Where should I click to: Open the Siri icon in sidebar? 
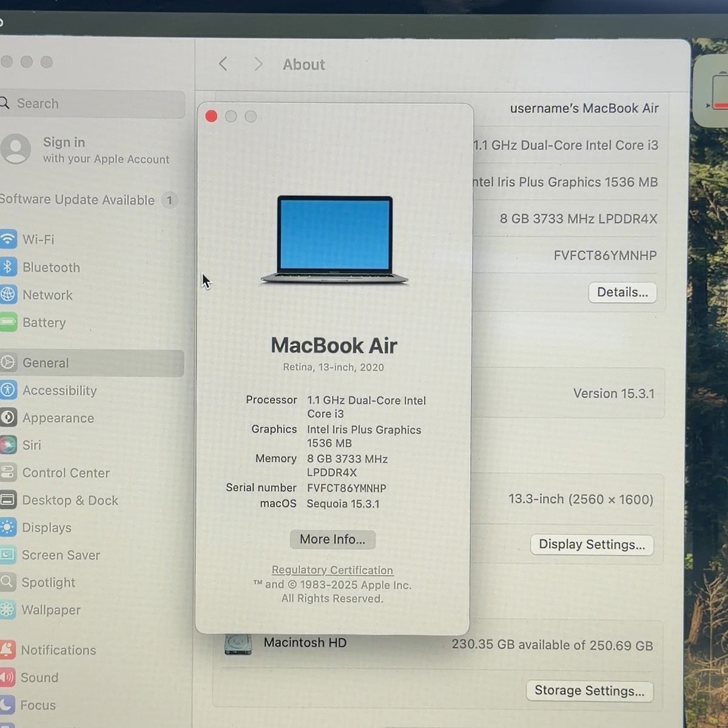[8, 445]
